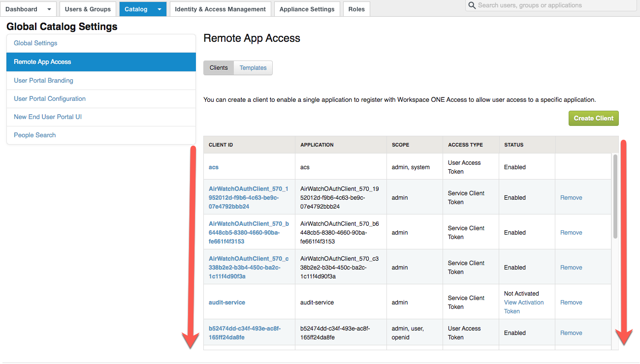Click the acs row Enabled status
This screenshot has height=364, width=640.
[x=515, y=167]
